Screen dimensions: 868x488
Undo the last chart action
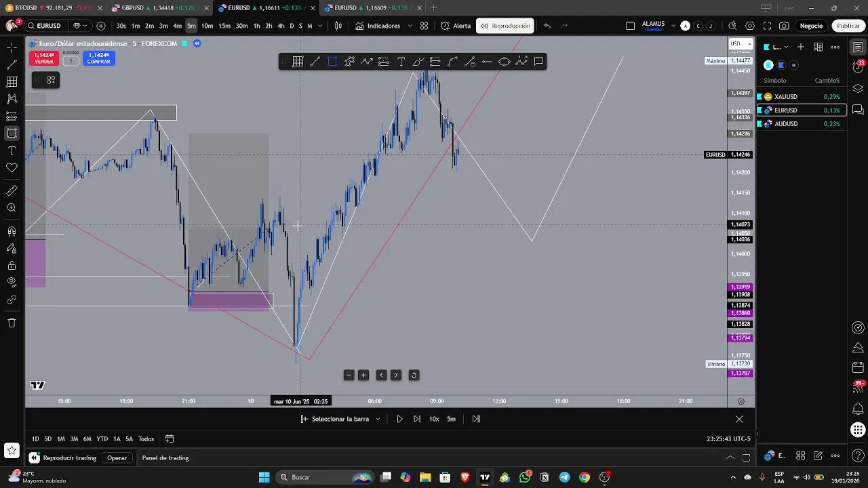547,26
